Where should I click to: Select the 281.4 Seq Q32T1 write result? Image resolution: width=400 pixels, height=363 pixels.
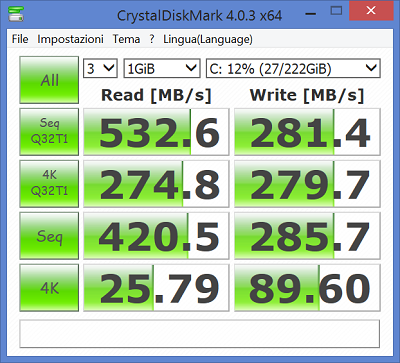[x=307, y=132]
